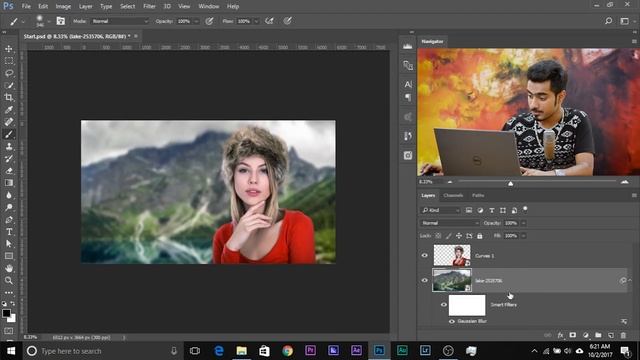Toggle adjustment layer filter
The width and height of the screenshot is (640, 360).
pyautogui.click(x=480, y=210)
